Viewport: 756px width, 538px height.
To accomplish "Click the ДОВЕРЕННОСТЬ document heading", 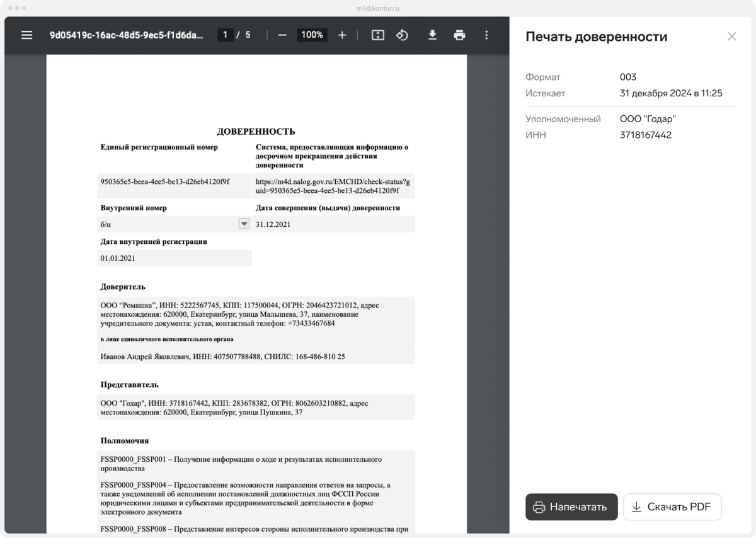I will (256, 132).
